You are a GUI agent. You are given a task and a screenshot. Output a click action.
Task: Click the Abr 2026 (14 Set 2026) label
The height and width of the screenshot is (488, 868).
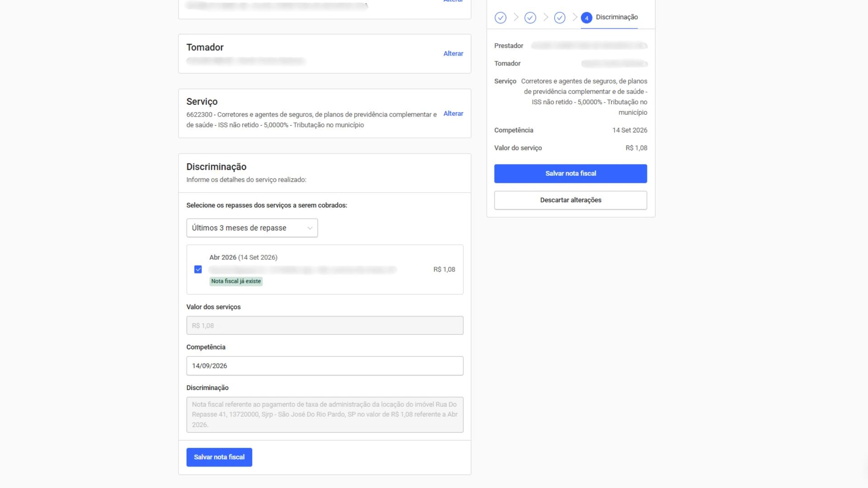[243, 257]
